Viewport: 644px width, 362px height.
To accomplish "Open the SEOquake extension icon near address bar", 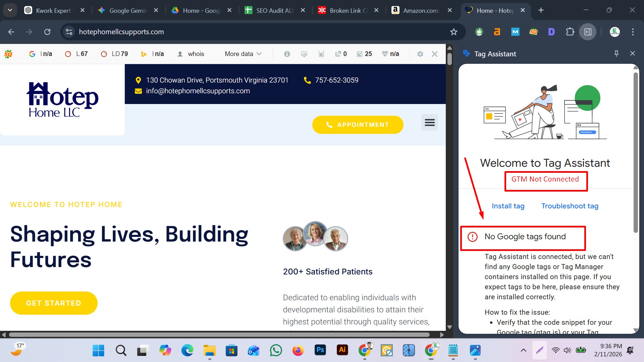I will [534, 32].
